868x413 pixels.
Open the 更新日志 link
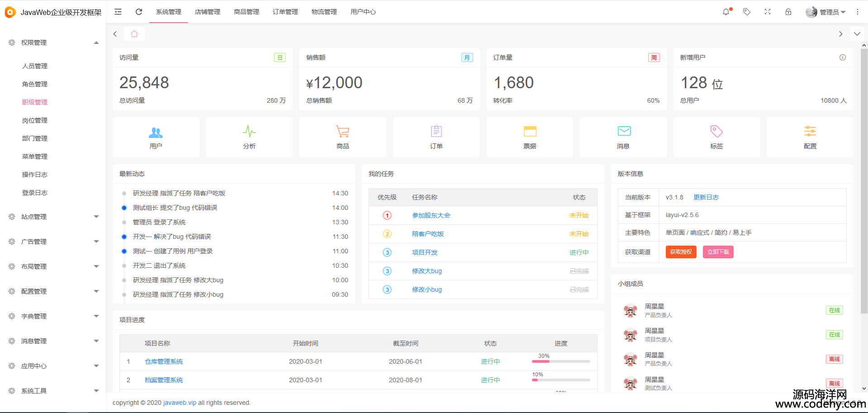pyautogui.click(x=706, y=197)
